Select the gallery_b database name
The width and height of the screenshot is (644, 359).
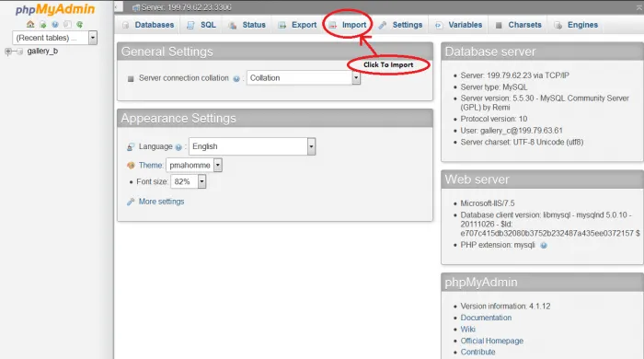point(42,51)
